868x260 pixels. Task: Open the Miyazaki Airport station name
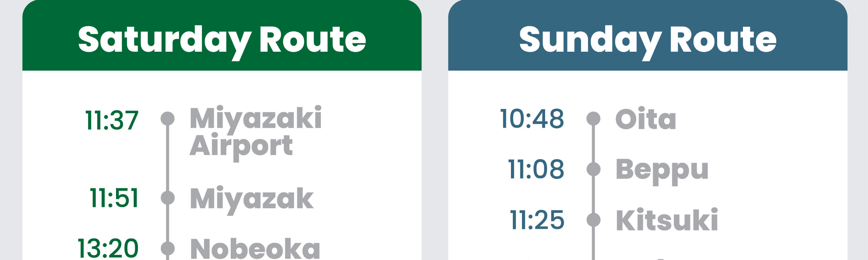tap(255, 132)
